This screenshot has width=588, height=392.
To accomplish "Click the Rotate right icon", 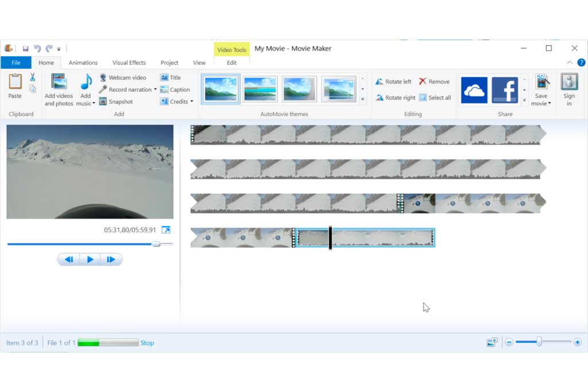I will click(x=379, y=98).
